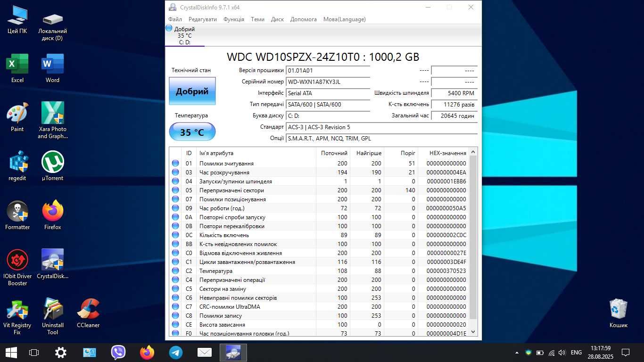Click the Wi-Fi network tray icon
Viewport: 644px width, 362px height.
coord(551,353)
